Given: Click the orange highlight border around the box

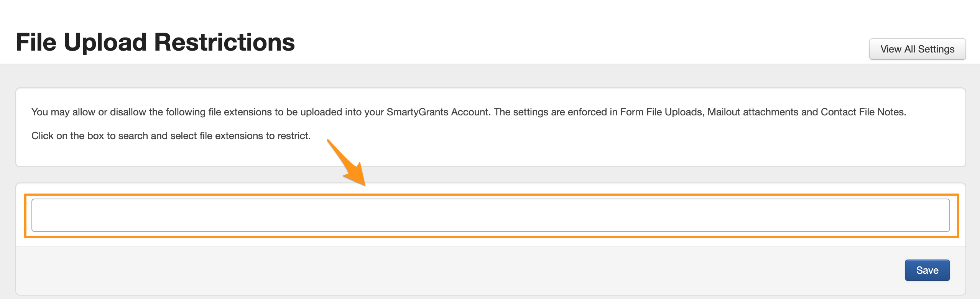Looking at the screenshot, I should tap(491, 195).
